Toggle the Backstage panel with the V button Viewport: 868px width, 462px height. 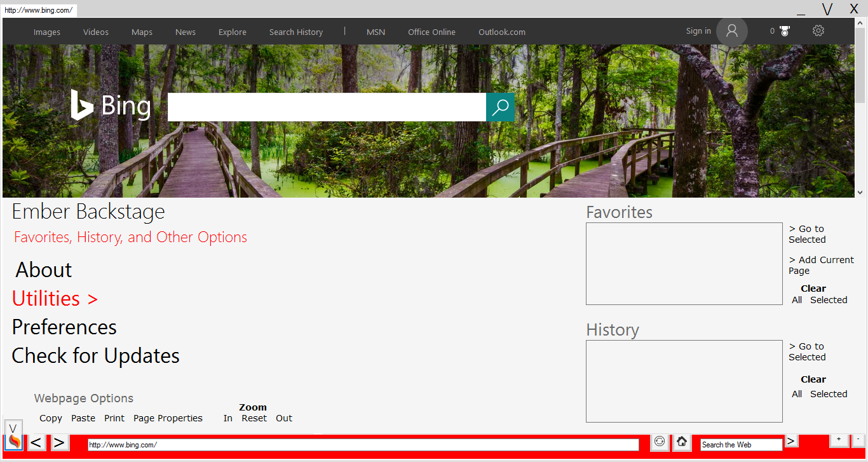click(13, 428)
